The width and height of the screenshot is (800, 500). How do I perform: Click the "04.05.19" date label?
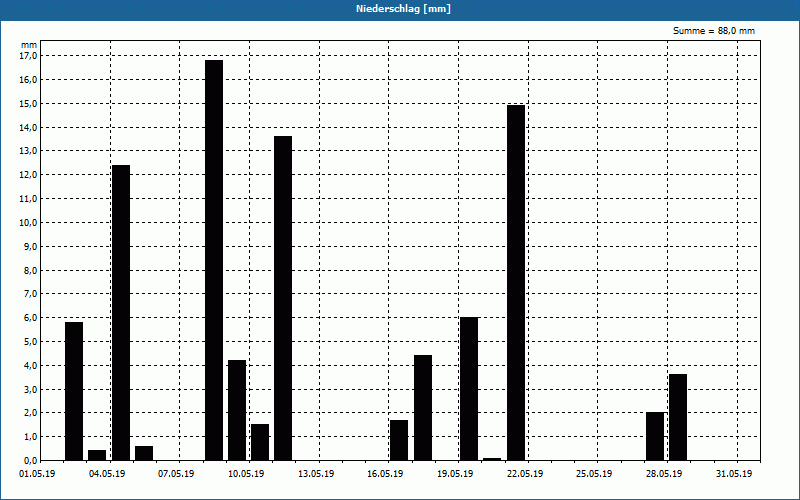(107, 474)
